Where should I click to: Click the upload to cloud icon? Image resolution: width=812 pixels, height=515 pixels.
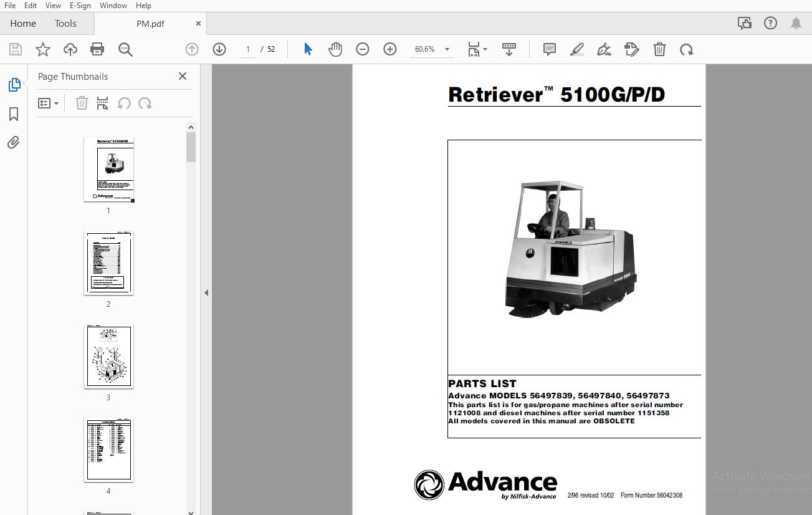[70, 49]
